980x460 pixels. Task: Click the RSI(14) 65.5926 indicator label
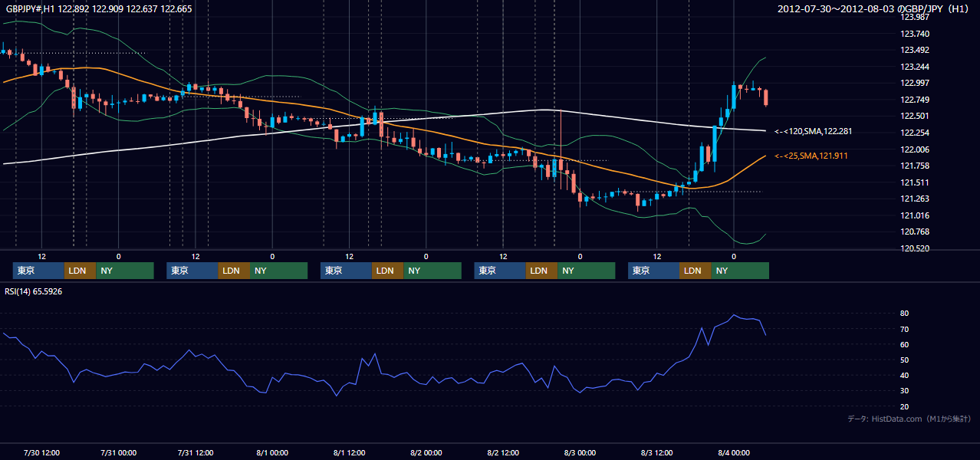pyautogui.click(x=34, y=291)
